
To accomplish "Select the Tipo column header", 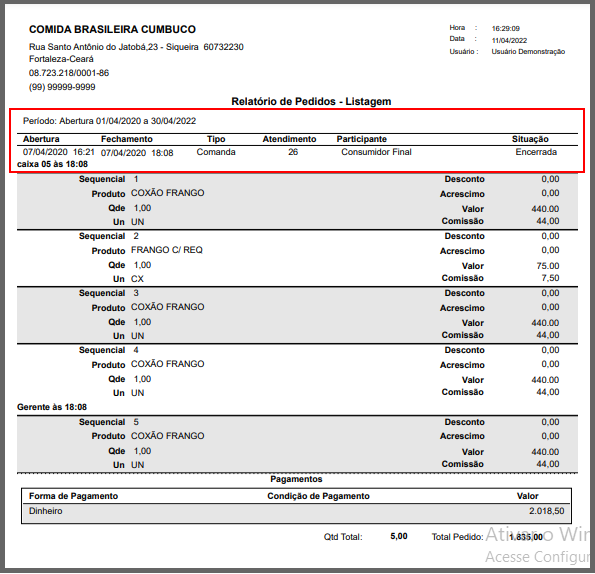I will click(216, 139).
